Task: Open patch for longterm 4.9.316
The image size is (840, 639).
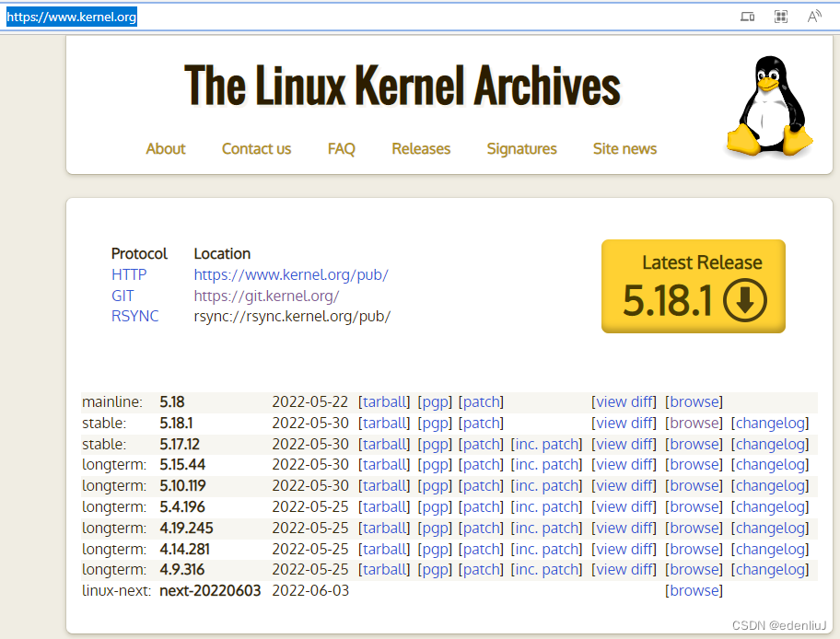Action: click(x=481, y=569)
